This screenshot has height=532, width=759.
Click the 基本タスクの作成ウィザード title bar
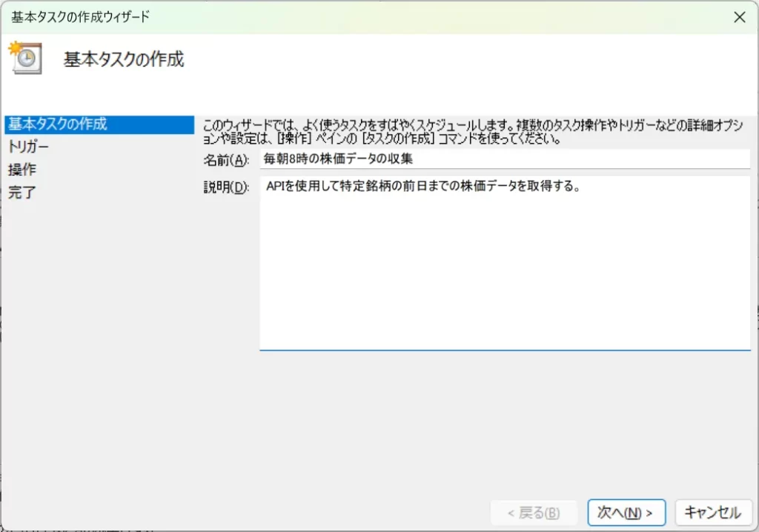click(296, 18)
